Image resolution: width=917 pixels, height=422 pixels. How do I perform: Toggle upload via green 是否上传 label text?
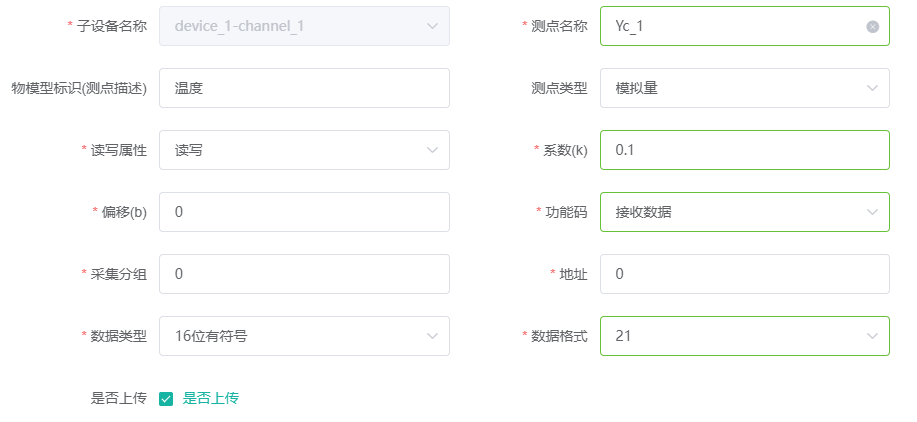point(211,399)
